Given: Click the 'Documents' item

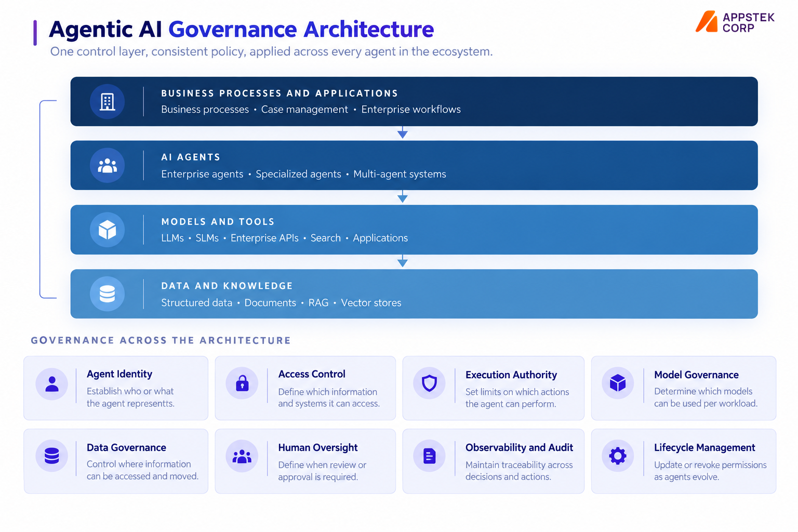Looking at the screenshot, I should 270,303.
